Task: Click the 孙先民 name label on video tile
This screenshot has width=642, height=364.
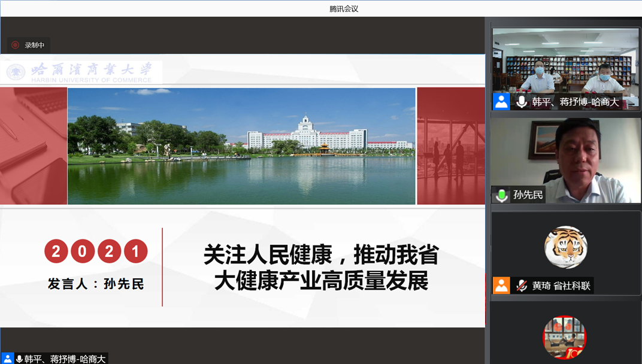Action: tap(528, 195)
